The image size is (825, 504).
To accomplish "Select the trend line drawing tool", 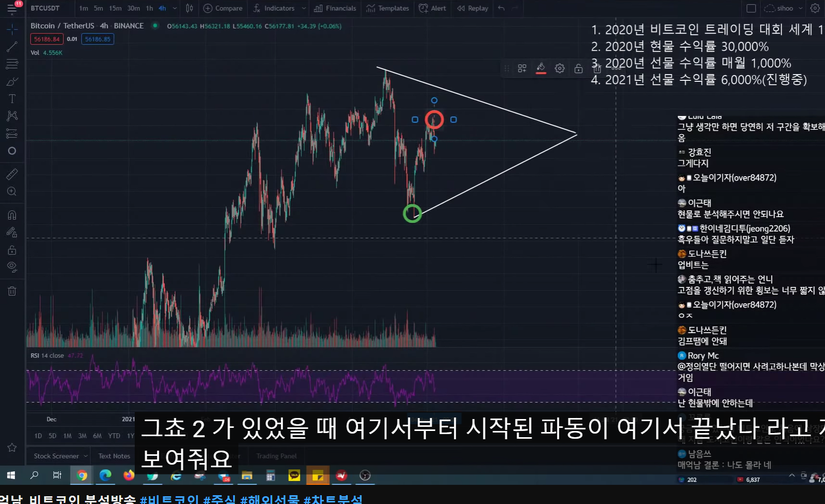I will click(12, 47).
